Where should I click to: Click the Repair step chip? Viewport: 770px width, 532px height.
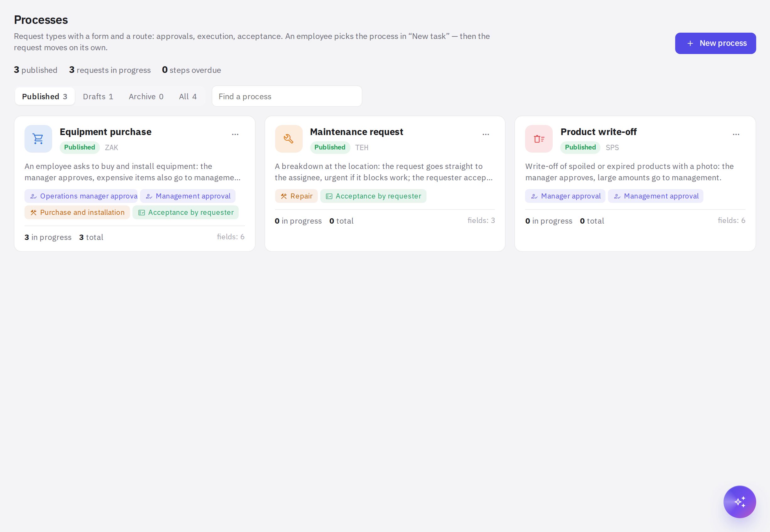296,196
